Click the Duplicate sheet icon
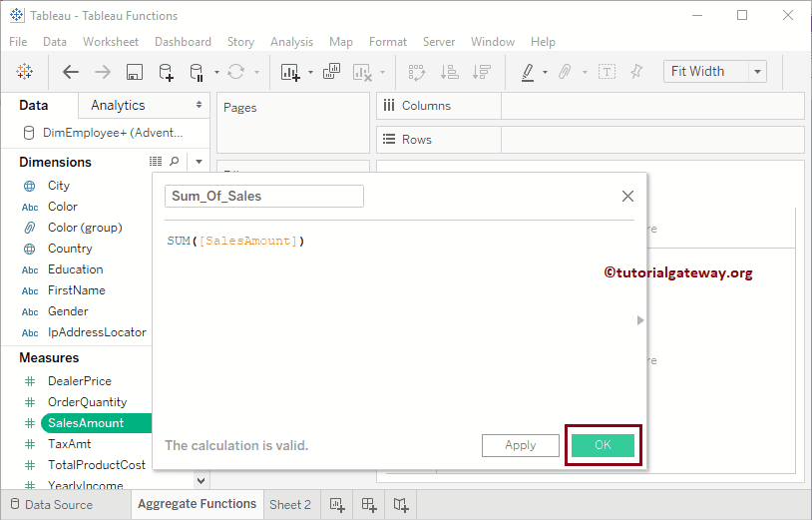Viewport: 812px width, 520px height. click(331, 72)
